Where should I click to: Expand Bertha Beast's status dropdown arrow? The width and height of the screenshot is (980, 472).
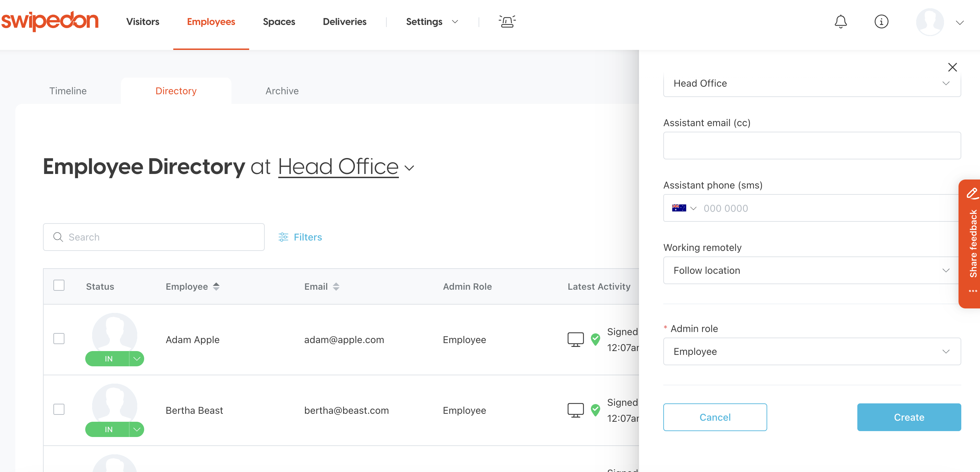pos(137,429)
